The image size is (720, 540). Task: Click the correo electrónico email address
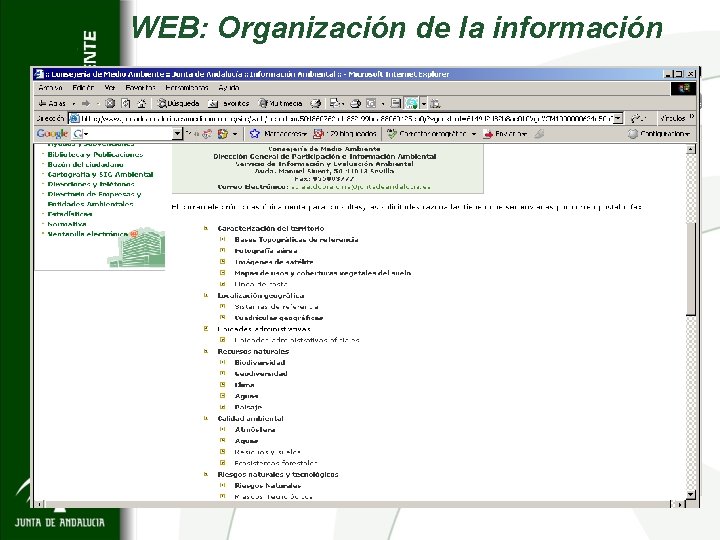click(361, 187)
